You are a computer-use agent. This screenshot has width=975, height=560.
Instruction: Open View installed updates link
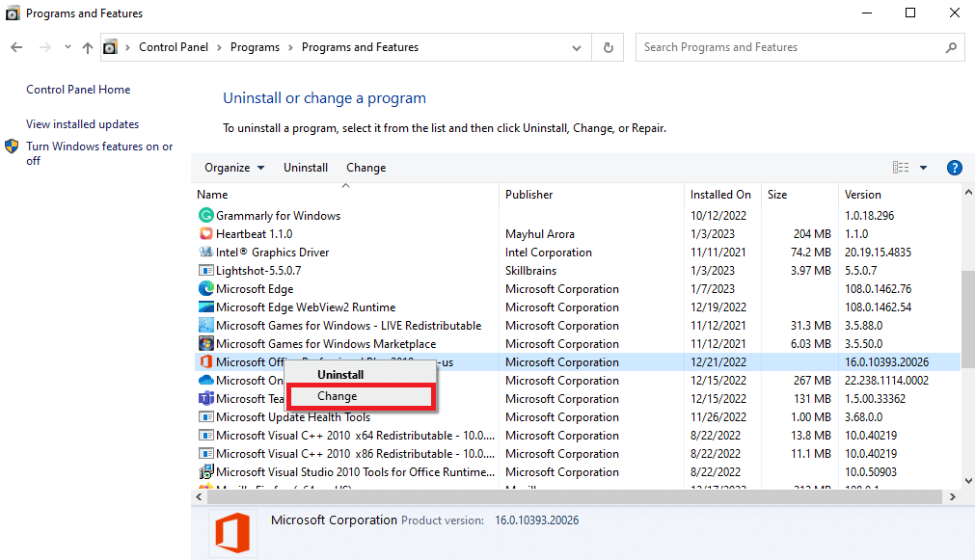pyautogui.click(x=82, y=124)
